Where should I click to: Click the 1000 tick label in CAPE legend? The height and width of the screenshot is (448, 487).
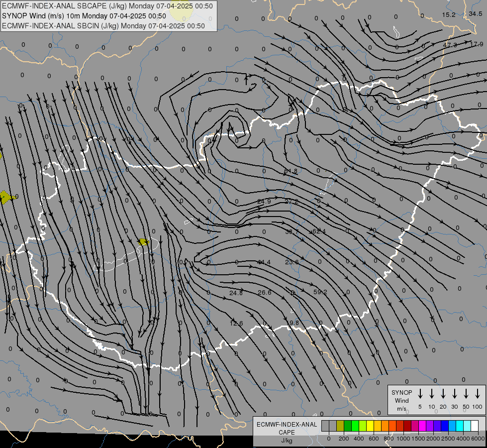(x=403, y=439)
